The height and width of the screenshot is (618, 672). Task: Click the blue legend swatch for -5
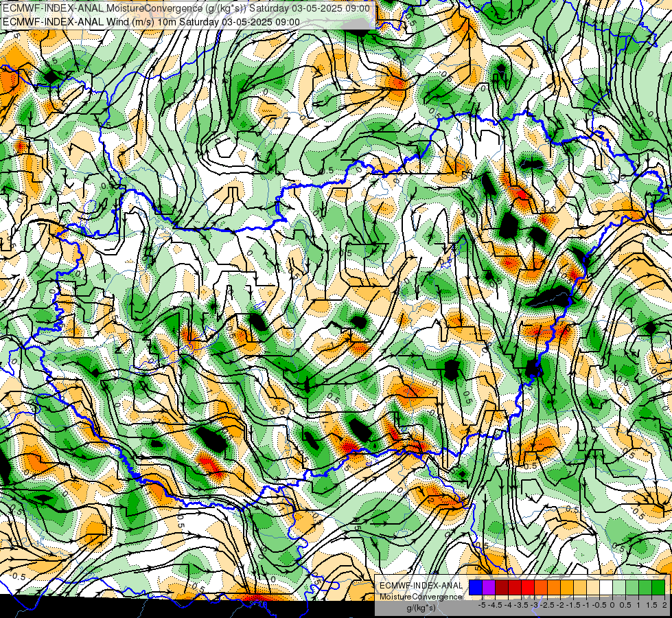(x=476, y=588)
